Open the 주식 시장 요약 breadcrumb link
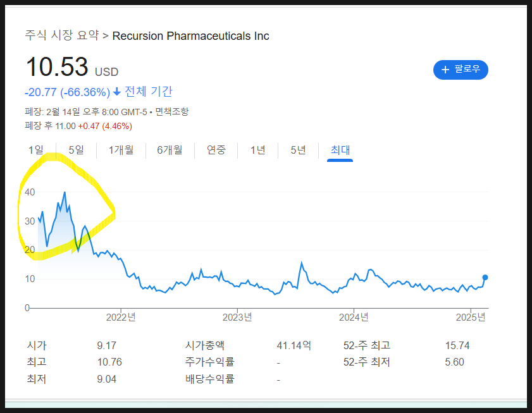Viewport: 532px width, 413px height. click(x=62, y=35)
